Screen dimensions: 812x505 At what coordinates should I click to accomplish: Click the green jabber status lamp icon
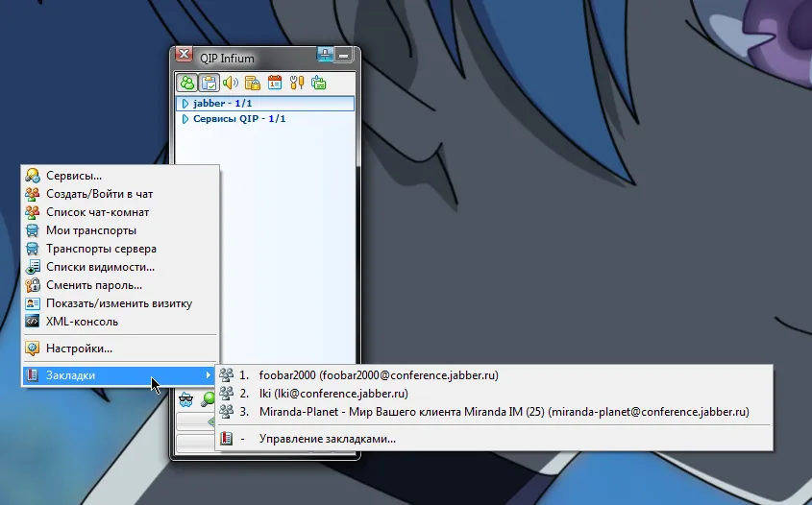[x=209, y=399]
